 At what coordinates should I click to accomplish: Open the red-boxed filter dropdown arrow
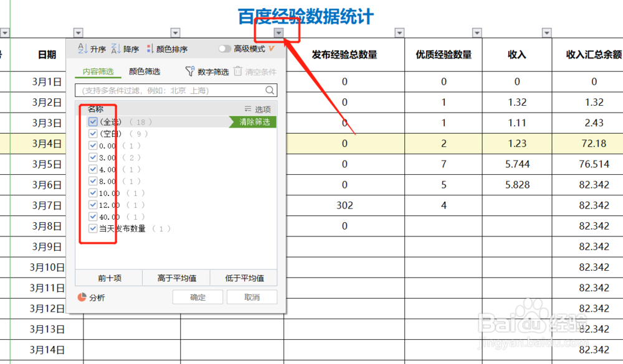pyautogui.click(x=278, y=32)
